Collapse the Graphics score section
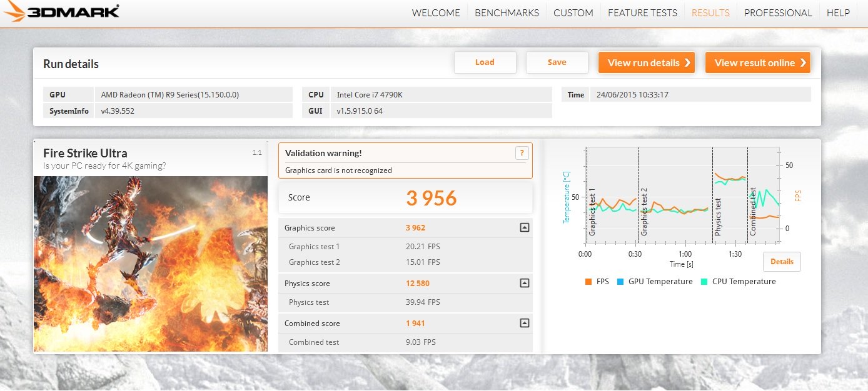The width and height of the screenshot is (868, 391). click(525, 228)
